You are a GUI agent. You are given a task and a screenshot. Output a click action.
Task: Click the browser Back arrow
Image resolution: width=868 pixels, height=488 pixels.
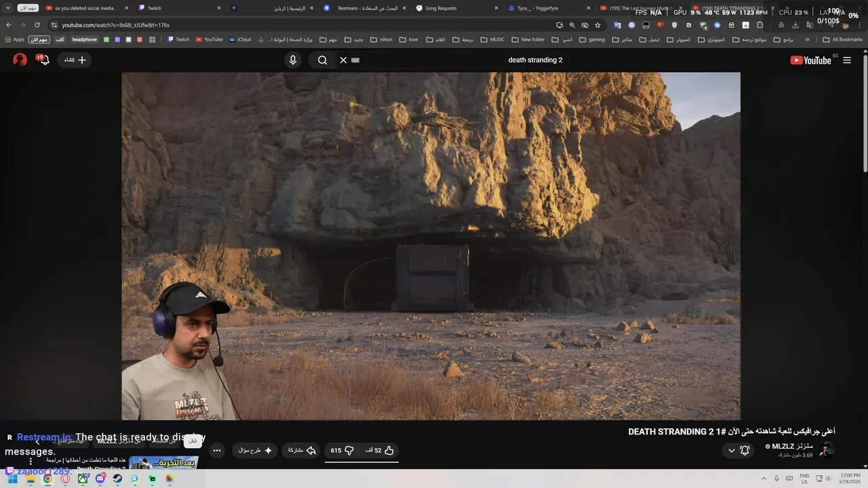coord(9,25)
